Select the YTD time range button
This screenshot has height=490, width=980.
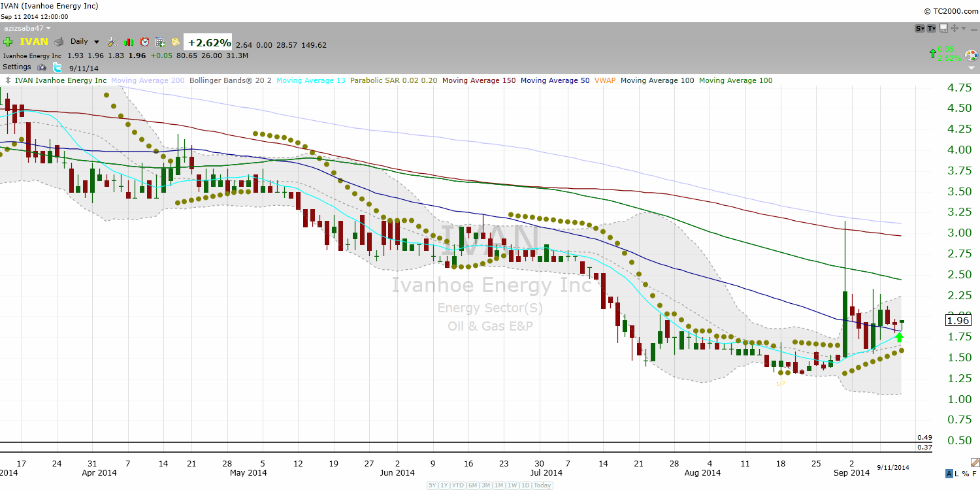point(459,485)
